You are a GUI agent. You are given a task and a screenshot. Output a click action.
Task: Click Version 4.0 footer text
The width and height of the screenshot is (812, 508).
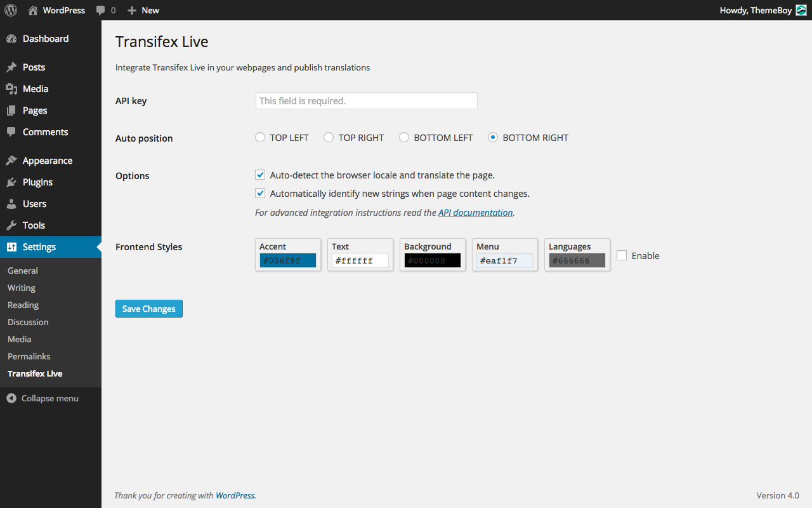click(778, 495)
